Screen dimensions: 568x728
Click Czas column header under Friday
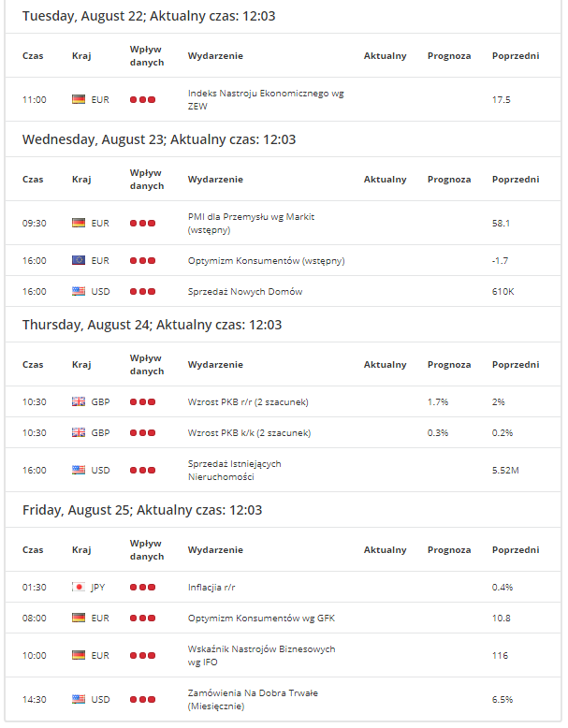(x=33, y=549)
